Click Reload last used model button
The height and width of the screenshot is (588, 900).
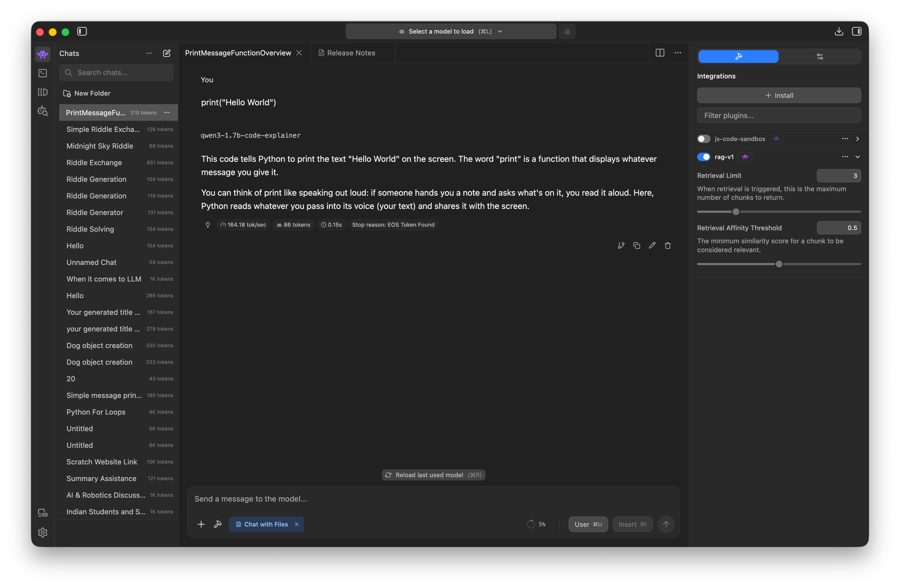(433, 475)
